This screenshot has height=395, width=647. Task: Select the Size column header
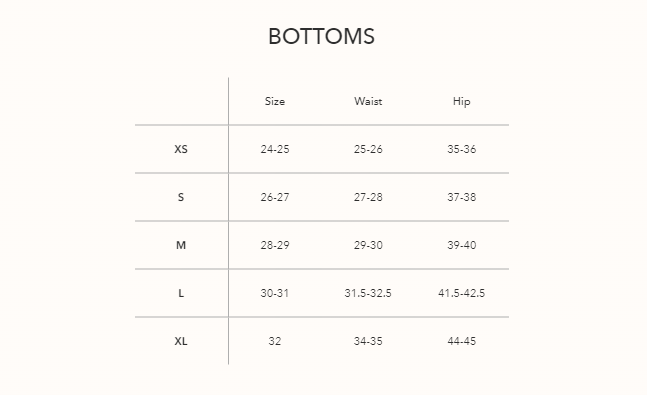click(275, 101)
